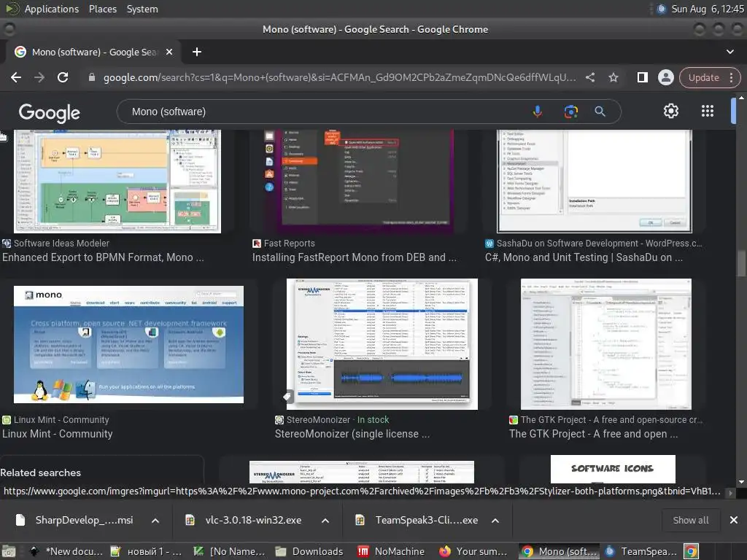Image resolution: width=747 pixels, height=560 pixels.
Task: Open Enhanced Export to BPMN Format link
Action: pos(103,257)
